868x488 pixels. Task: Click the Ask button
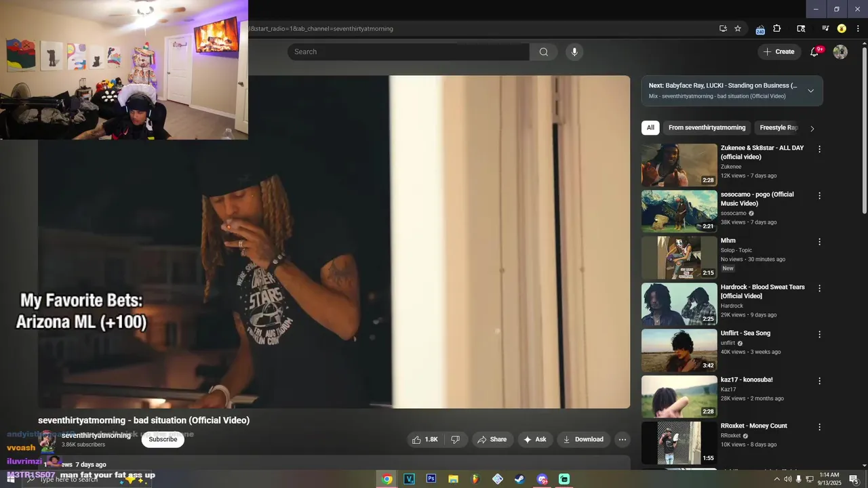coord(534,439)
